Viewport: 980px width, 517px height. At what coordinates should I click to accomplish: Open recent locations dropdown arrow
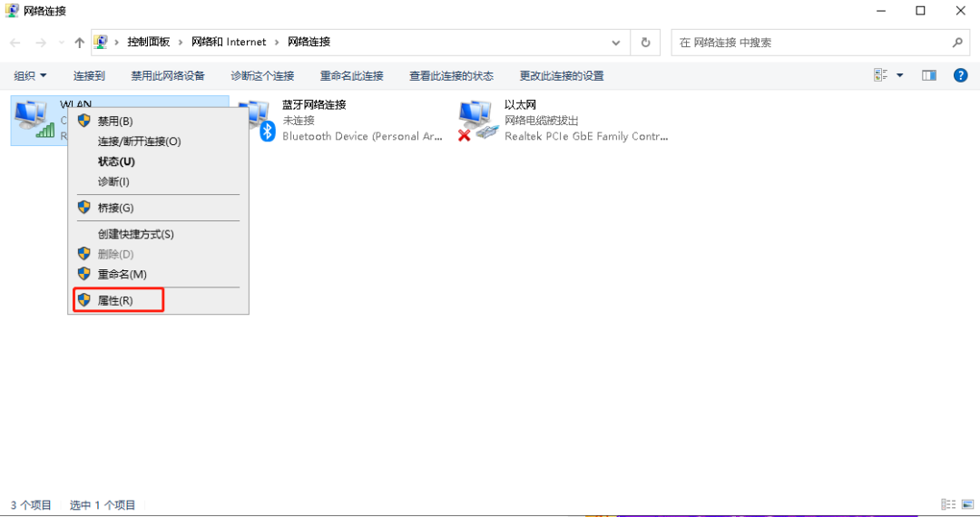62,43
